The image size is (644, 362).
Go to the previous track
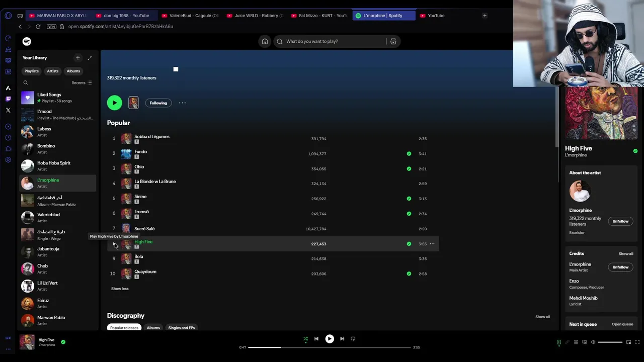point(316,339)
